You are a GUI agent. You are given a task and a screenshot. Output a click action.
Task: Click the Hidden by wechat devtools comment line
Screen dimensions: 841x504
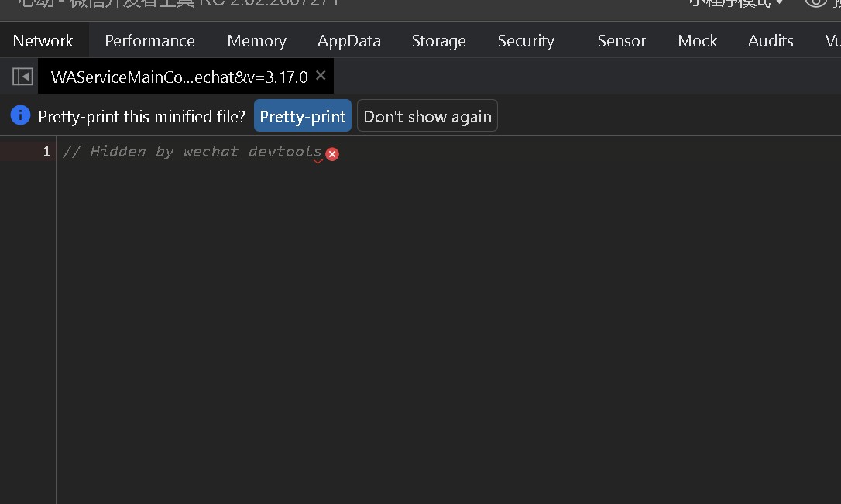(x=192, y=152)
